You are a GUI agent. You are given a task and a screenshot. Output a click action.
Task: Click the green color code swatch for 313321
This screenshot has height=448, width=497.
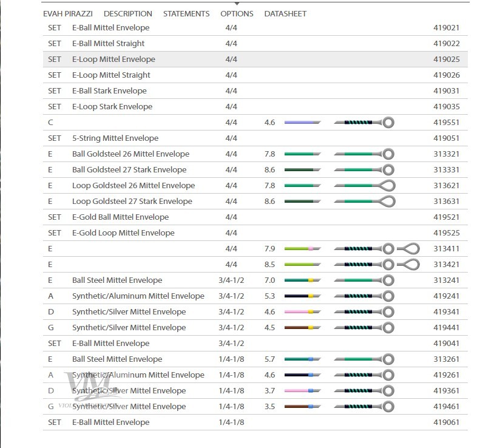pos(303,154)
